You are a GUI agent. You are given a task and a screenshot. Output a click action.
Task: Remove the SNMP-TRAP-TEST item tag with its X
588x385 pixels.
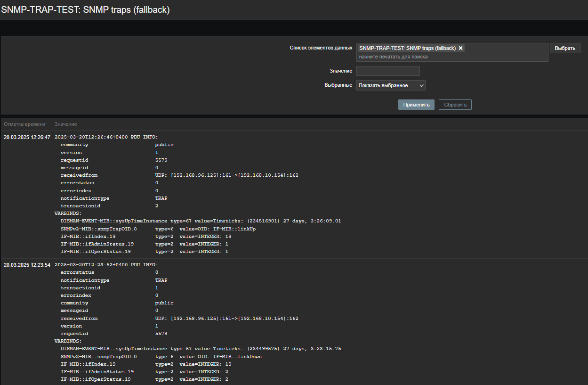point(461,48)
